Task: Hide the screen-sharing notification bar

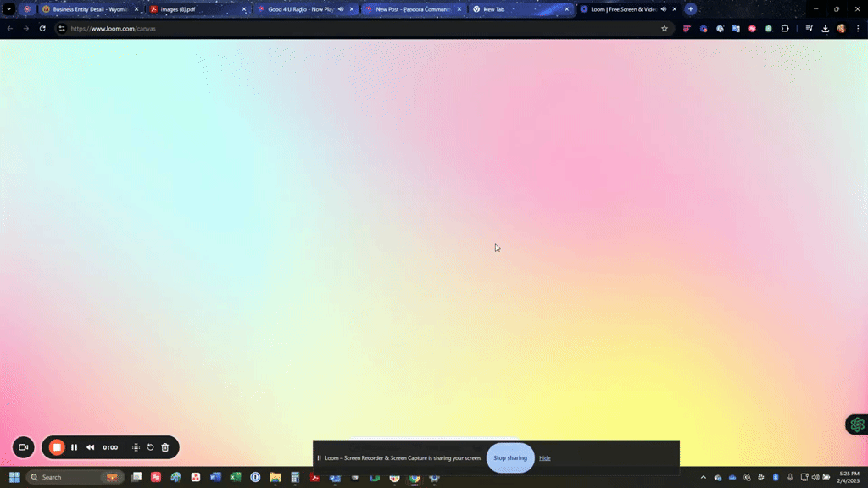Action: 545,458
